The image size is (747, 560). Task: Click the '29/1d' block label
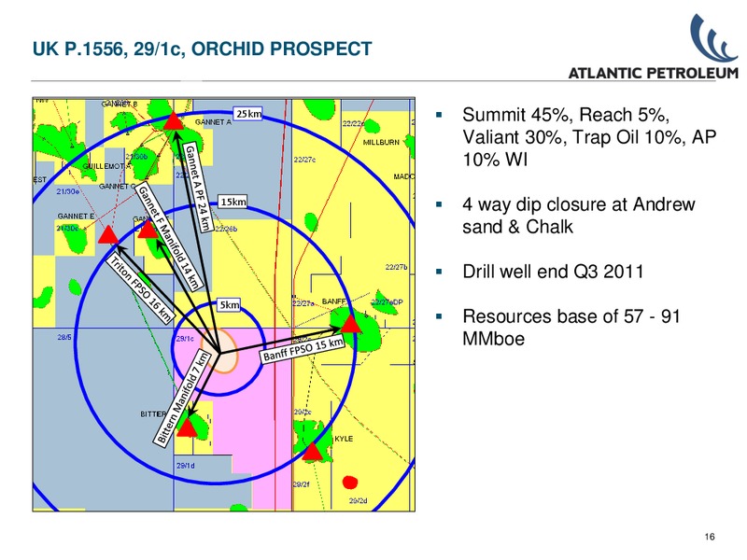[x=185, y=466]
